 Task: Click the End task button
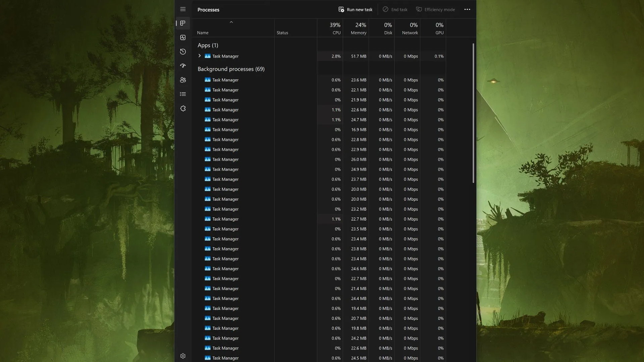(x=395, y=9)
